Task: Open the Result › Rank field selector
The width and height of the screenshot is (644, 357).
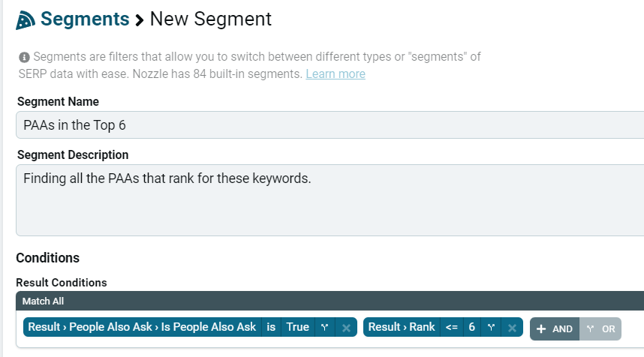Action: pyautogui.click(x=402, y=328)
